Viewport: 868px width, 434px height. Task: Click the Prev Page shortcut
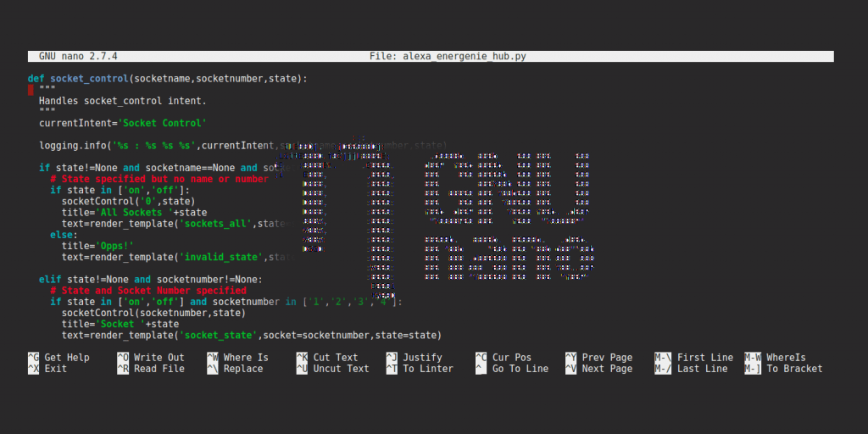(x=607, y=358)
